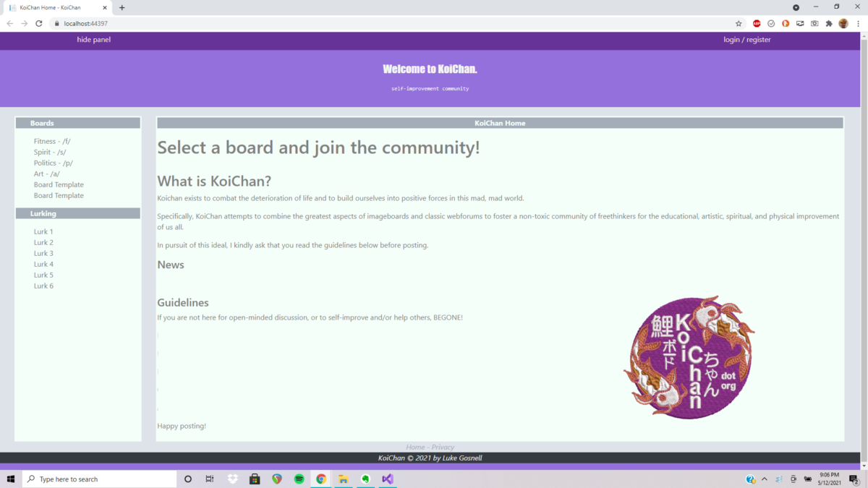Click the site information icon beside the URL
The width and height of the screenshot is (868, 488).
(56, 23)
